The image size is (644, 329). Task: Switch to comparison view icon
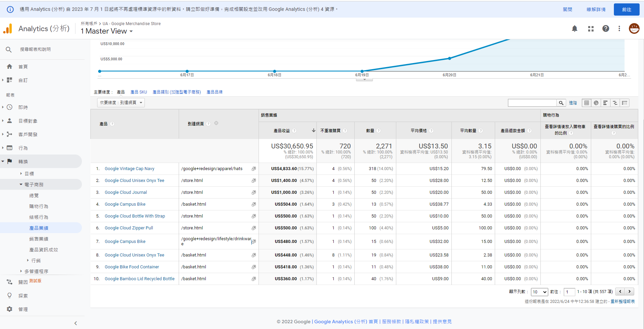coord(615,103)
